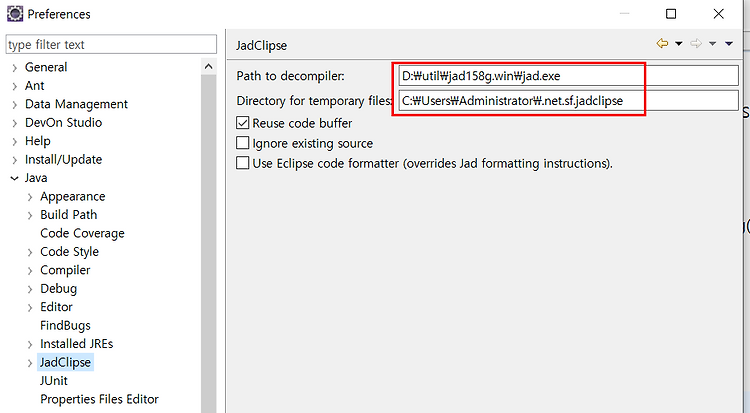This screenshot has width=750, height=413.
Task: Expand the Compiler node
Action: [30, 270]
